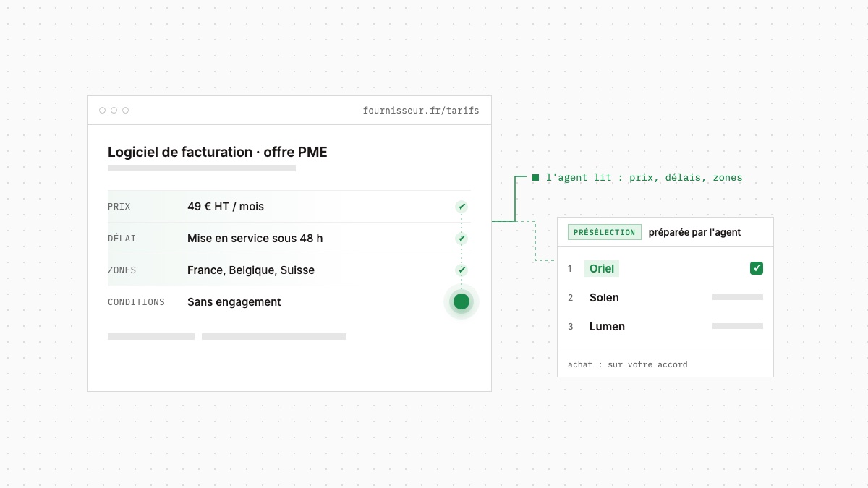
Task: Click the green dot in the CONDITIONS row
Action: click(x=461, y=301)
